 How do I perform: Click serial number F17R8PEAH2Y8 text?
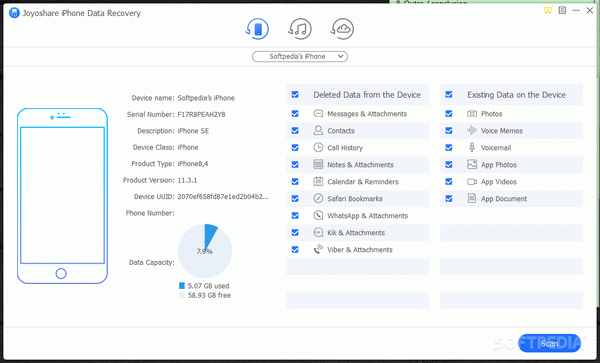pos(201,114)
